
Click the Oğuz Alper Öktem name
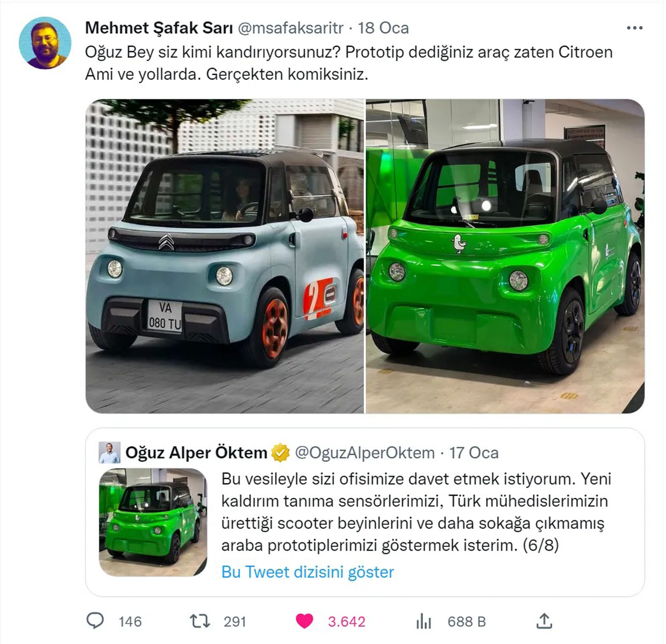[196, 453]
